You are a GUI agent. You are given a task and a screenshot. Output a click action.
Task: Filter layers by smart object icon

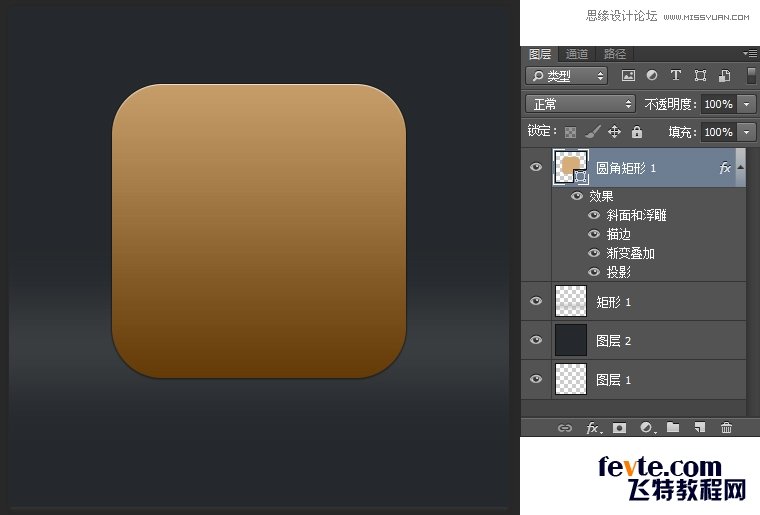tap(724, 76)
